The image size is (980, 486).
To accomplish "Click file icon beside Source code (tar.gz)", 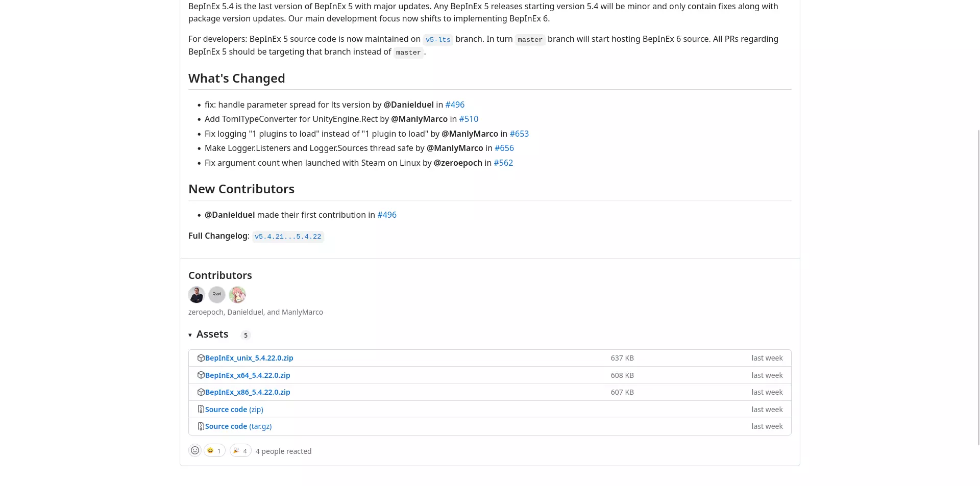I will point(201,426).
